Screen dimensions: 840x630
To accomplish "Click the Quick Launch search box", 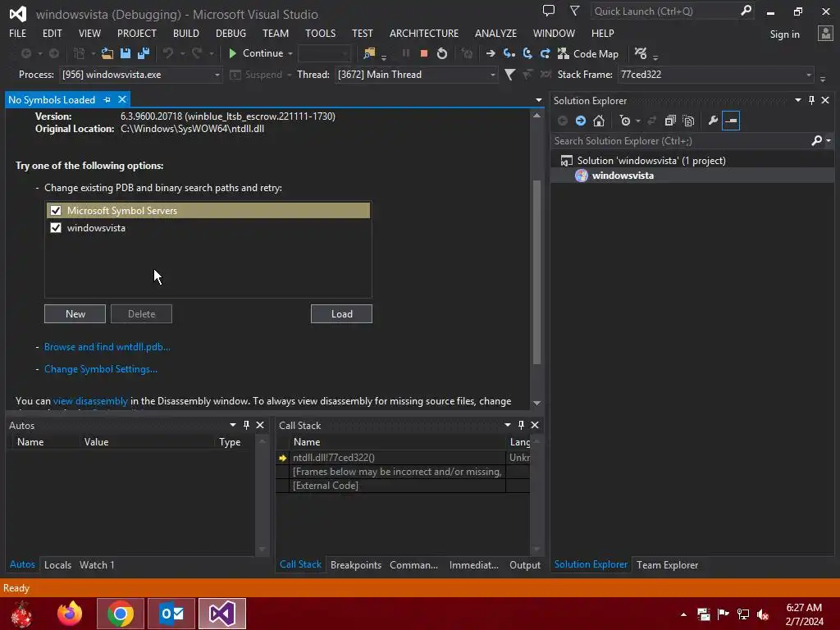I will (664, 11).
